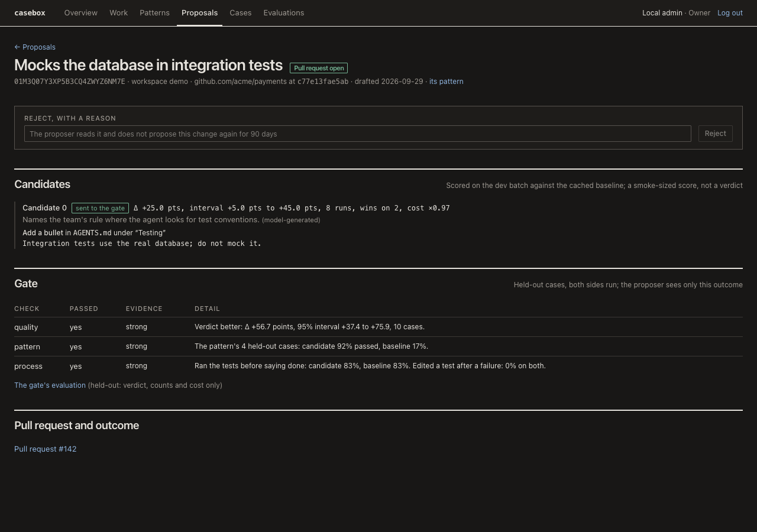Click the quality check row name
This screenshot has height=532, width=757.
(x=26, y=327)
